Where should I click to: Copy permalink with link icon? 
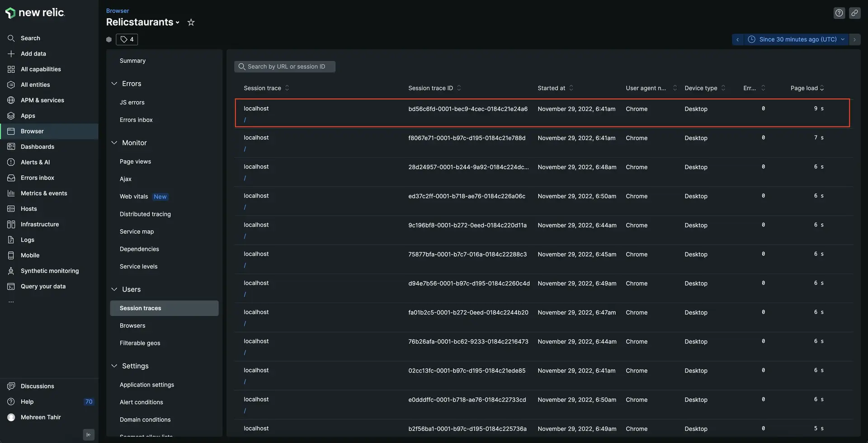tap(854, 13)
